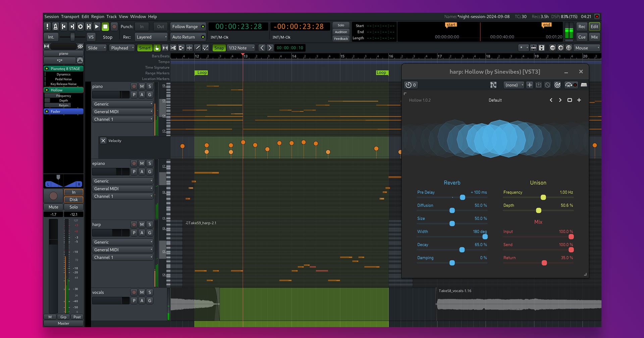This screenshot has width=644, height=338.
Task: Click the Master output button
Action: coord(63,324)
